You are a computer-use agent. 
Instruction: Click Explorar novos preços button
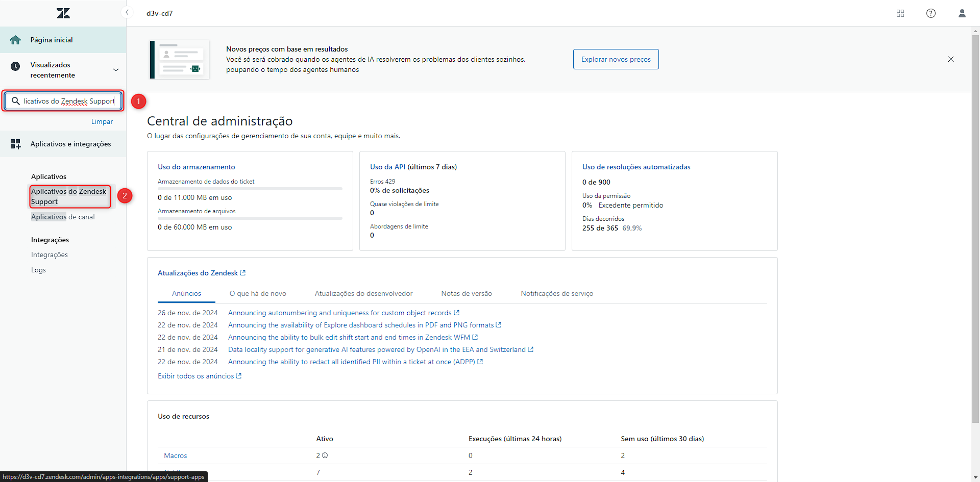point(616,59)
